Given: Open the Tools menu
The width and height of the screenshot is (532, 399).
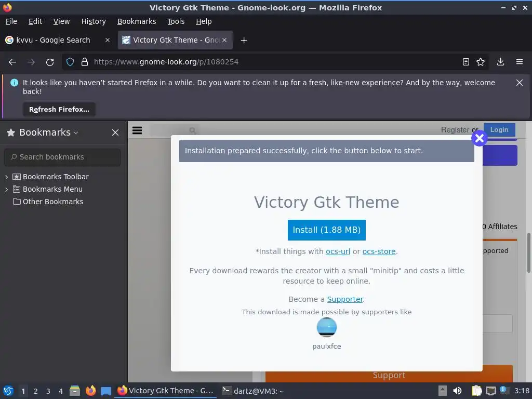Looking at the screenshot, I should click(176, 21).
